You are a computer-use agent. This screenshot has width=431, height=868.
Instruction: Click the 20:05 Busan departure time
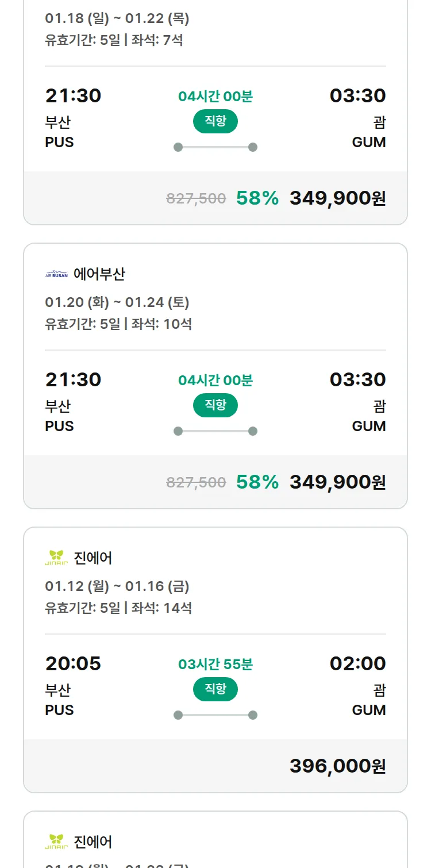click(73, 663)
